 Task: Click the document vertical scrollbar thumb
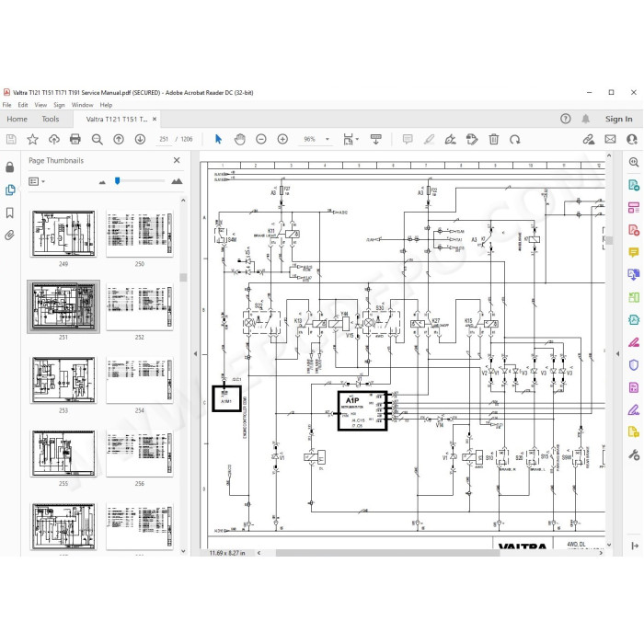point(609,240)
